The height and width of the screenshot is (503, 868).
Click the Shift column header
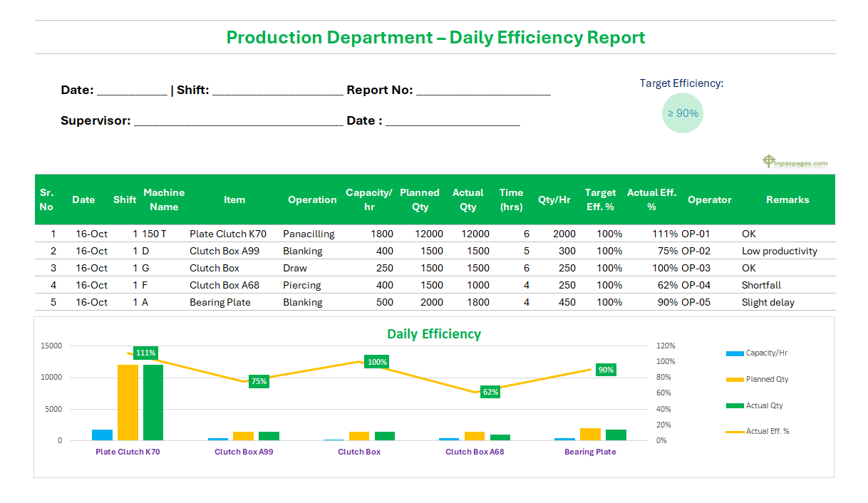pyautogui.click(x=125, y=199)
